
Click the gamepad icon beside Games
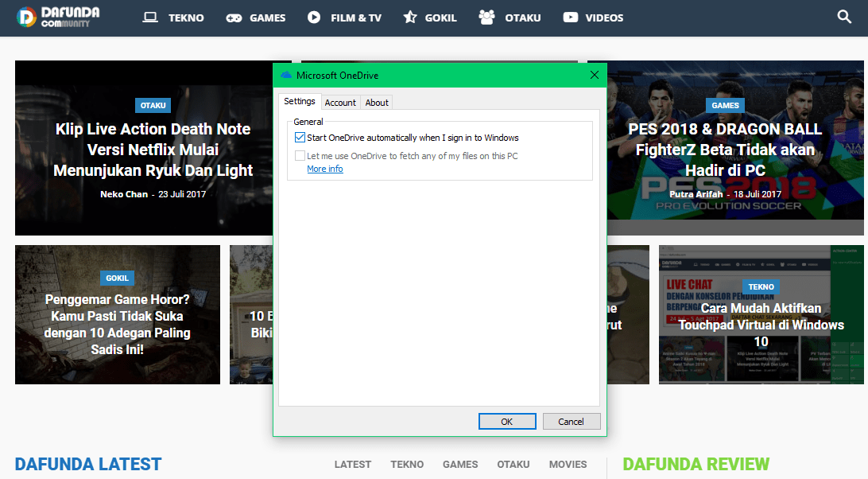click(234, 18)
